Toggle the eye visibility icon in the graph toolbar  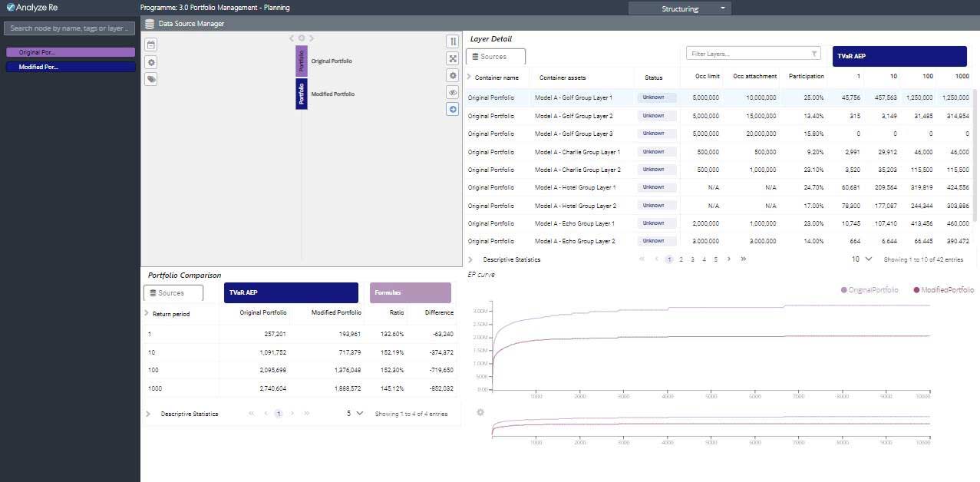click(x=453, y=92)
